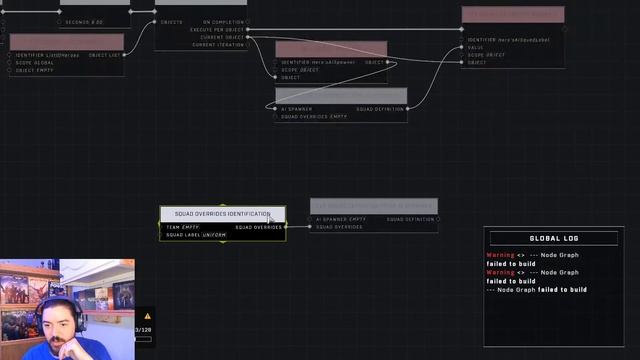Image resolution: width=640 pixels, height=360 pixels.
Task: Click the On Completion output pin
Action: tap(248, 22)
